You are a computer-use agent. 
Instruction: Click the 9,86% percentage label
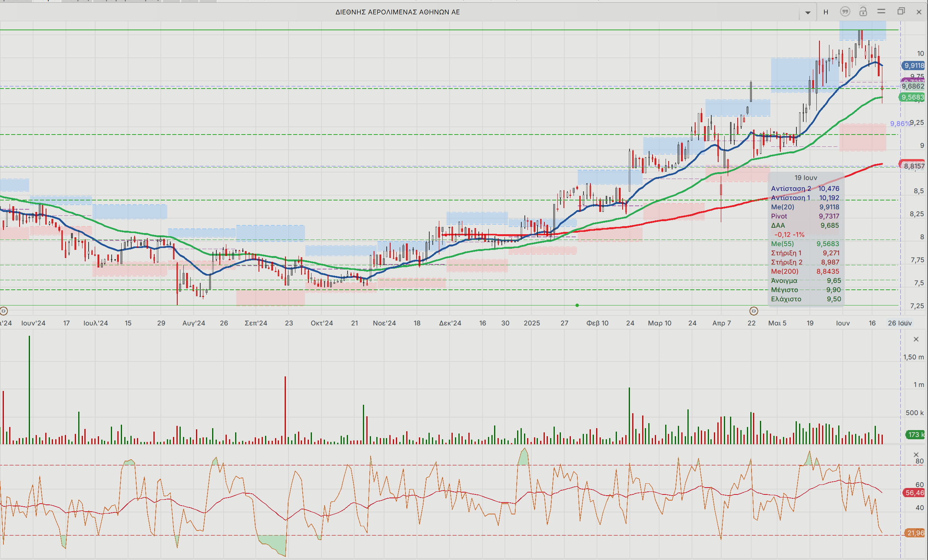(900, 123)
